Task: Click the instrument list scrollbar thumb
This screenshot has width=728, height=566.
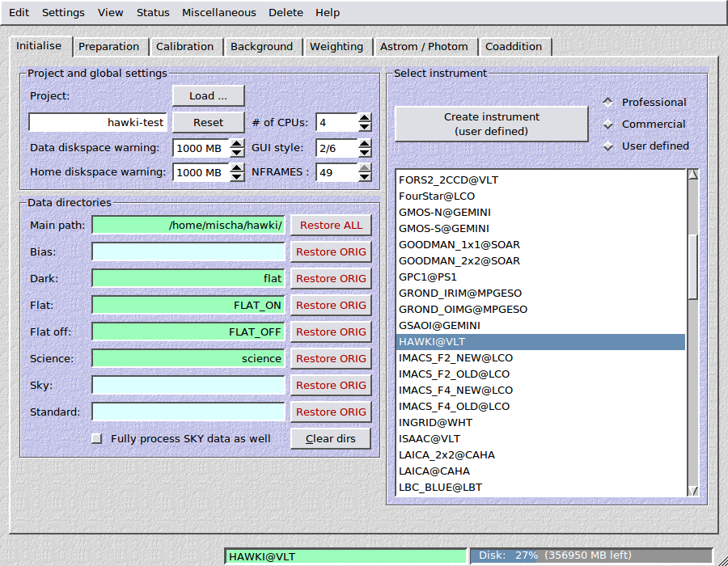Action: click(x=692, y=267)
